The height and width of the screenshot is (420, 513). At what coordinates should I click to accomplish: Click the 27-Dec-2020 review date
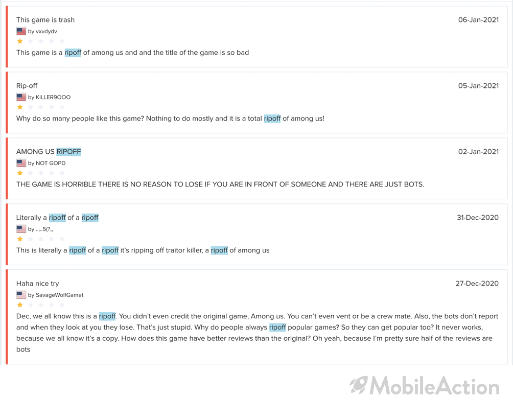tap(477, 283)
